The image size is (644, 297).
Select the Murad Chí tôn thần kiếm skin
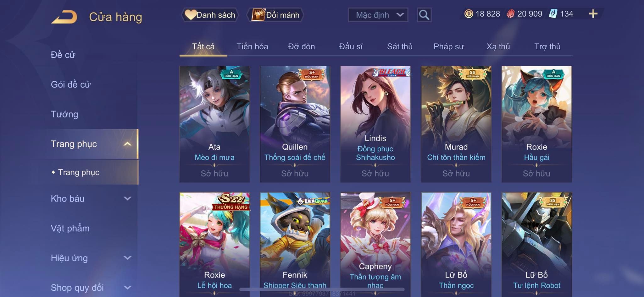click(x=456, y=124)
